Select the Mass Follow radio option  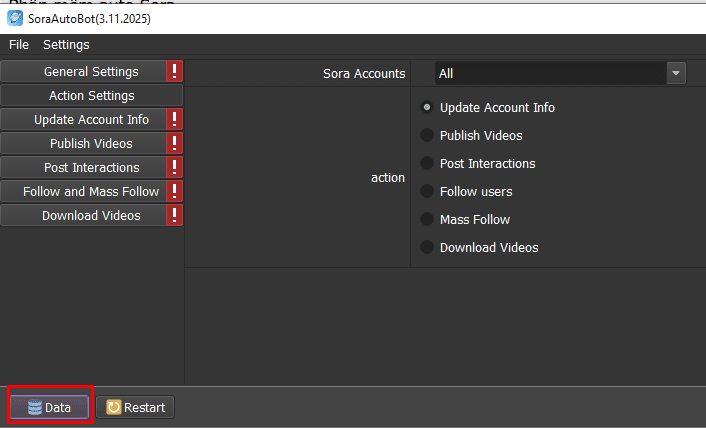point(428,220)
